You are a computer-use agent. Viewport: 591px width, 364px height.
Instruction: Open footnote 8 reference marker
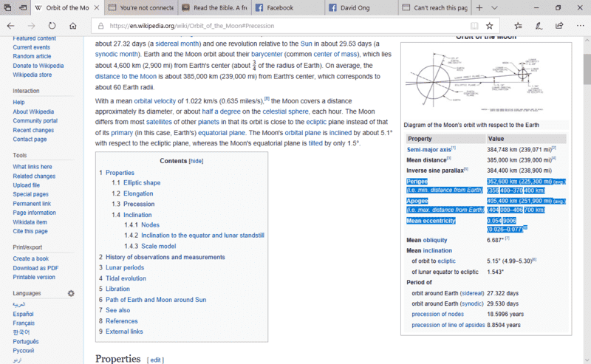(267, 99)
